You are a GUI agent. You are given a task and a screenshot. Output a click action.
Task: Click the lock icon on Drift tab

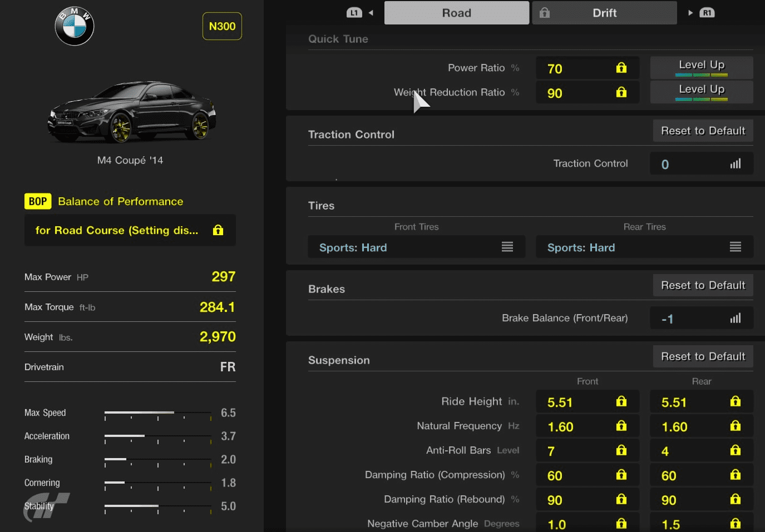point(545,13)
